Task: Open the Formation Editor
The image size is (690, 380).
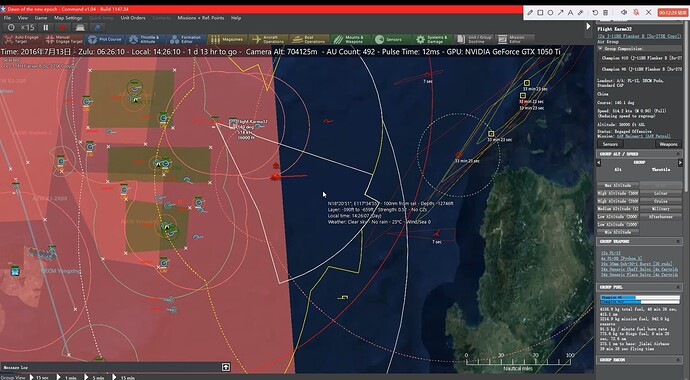Action: [186, 39]
